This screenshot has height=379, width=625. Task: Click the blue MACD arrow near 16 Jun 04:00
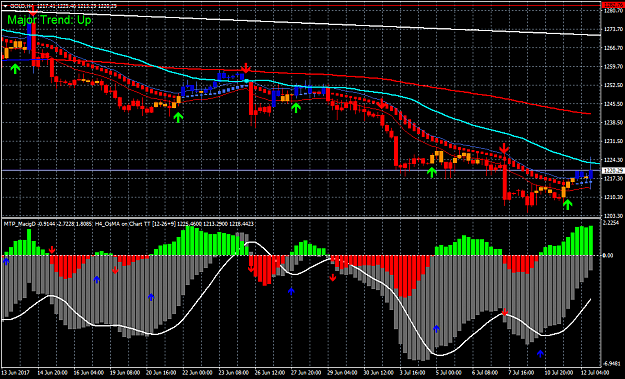pyautogui.click(x=96, y=280)
